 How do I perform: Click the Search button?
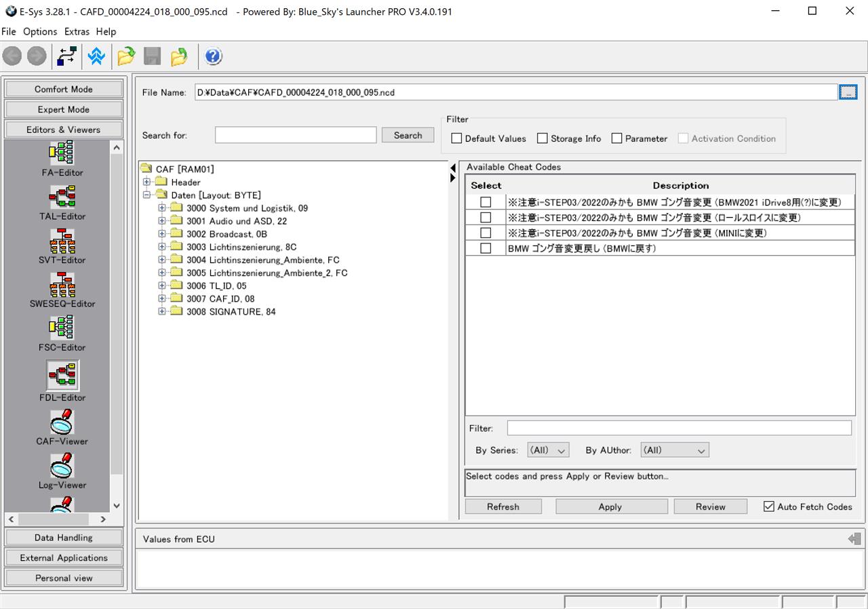click(x=408, y=135)
